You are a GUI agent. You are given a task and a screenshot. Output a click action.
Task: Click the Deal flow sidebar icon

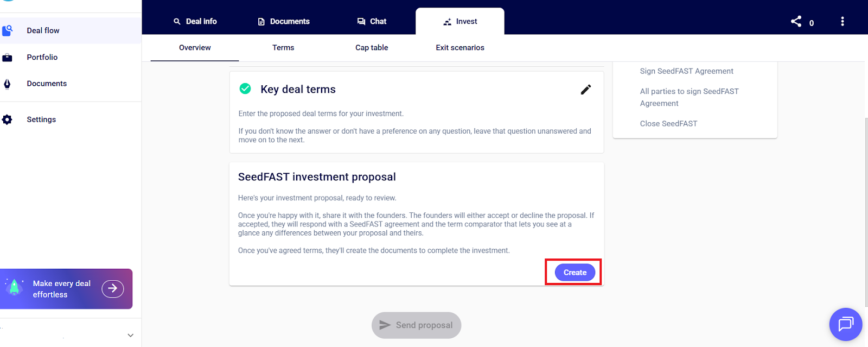click(x=8, y=30)
